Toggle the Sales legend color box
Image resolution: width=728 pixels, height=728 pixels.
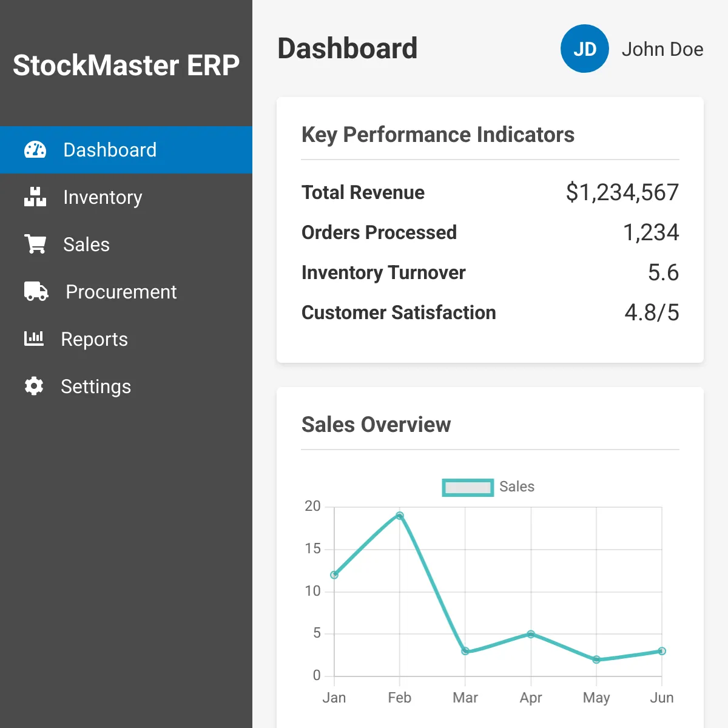468,487
